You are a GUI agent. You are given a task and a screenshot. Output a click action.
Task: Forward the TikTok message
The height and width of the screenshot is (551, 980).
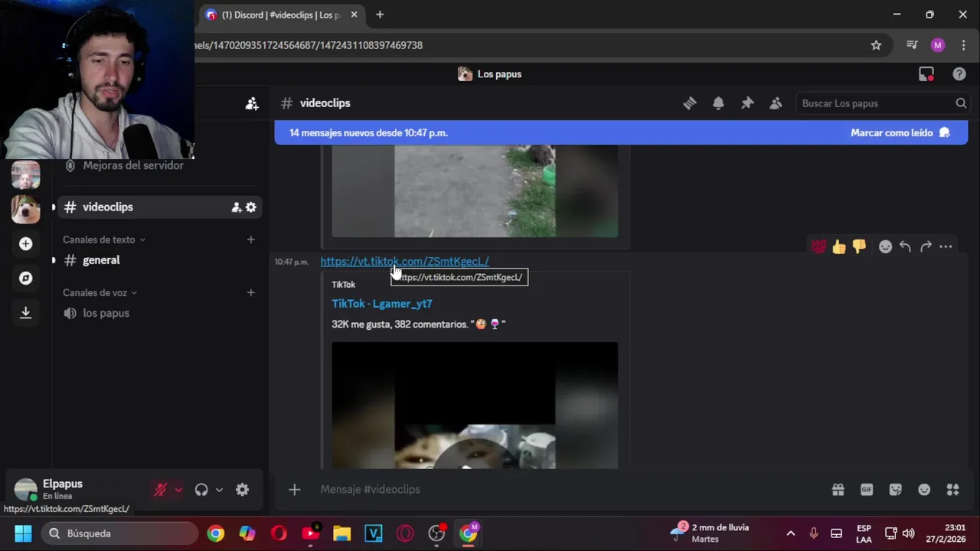click(926, 246)
